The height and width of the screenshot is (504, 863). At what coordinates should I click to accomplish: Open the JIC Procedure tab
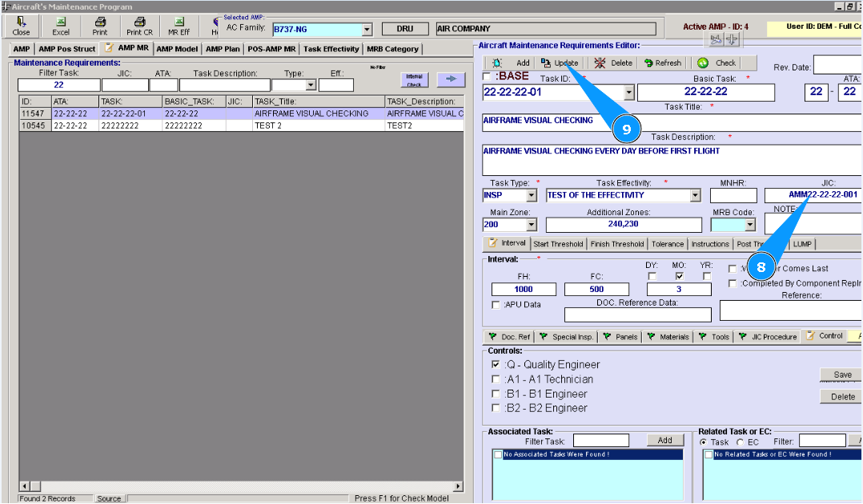click(x=768, y=337)
